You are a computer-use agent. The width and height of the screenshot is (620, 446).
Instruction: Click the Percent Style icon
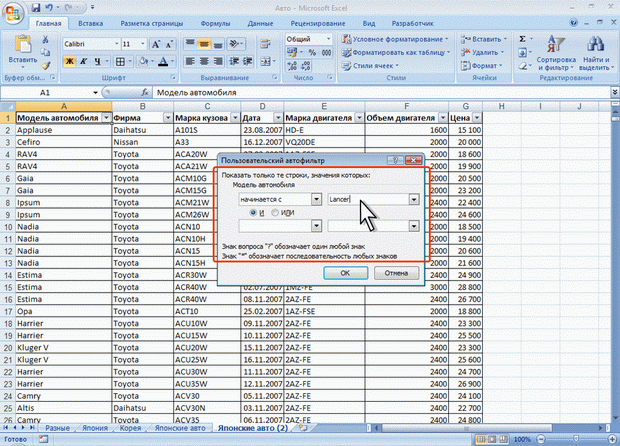coord(312,52)
